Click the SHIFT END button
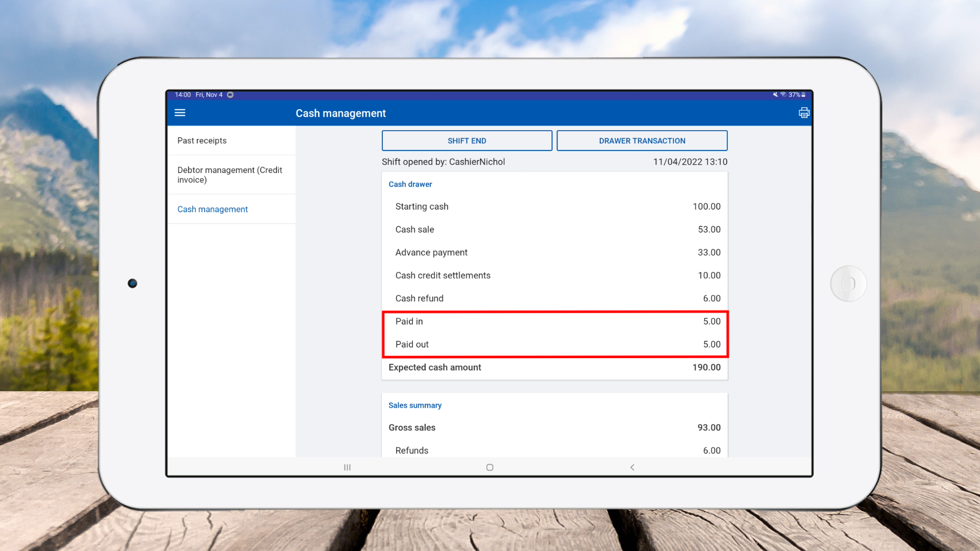 pyautogui.click(x=467, y=141)
